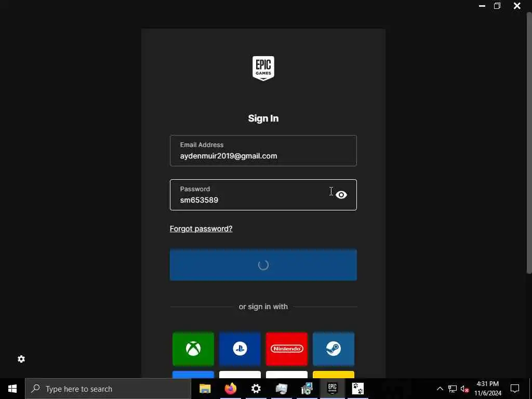532x399 pixels.
Task: Click the blue sign-in button with spinner
Action: click(263, 265)
